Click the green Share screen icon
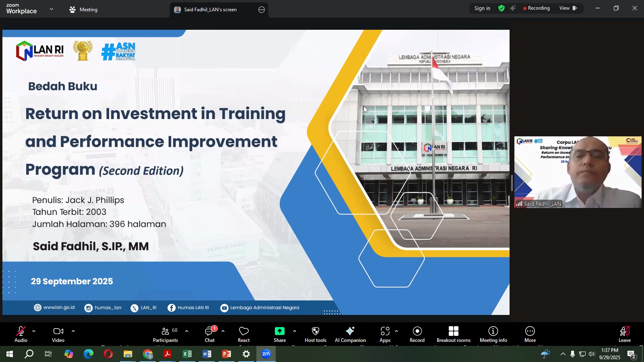 pos(279,331)
